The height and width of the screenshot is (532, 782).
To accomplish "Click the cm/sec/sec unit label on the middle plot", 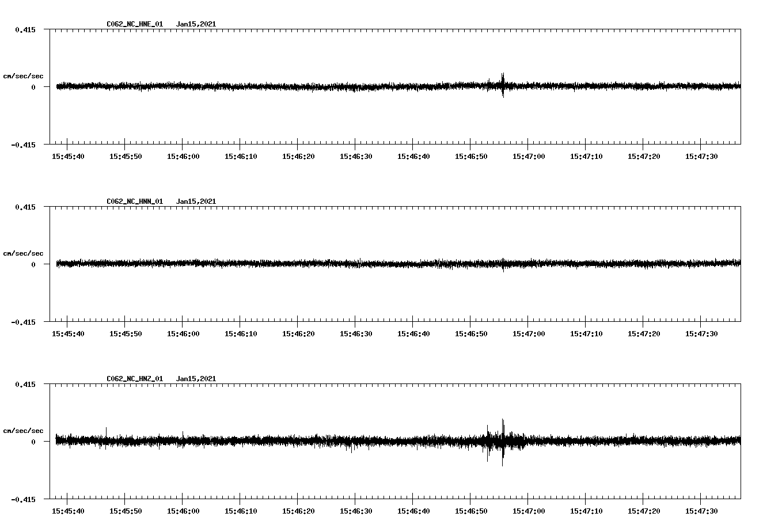I will pos(23,253).
